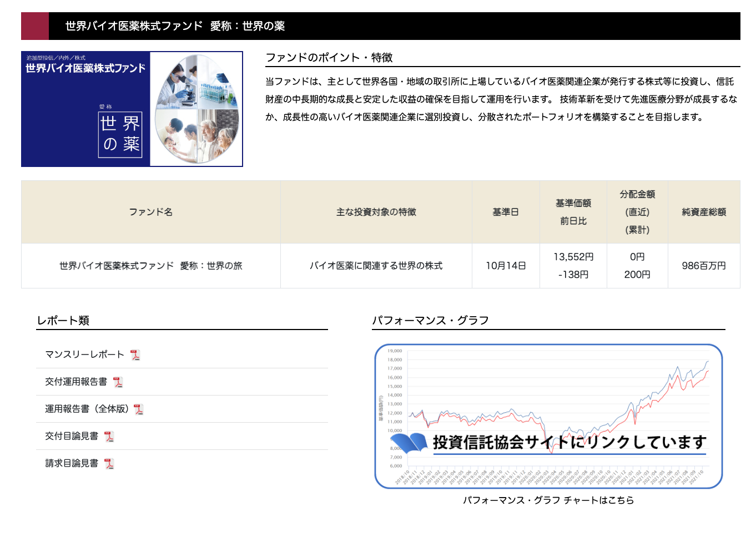Click the 986百万円 net assets value

[704, 266]
